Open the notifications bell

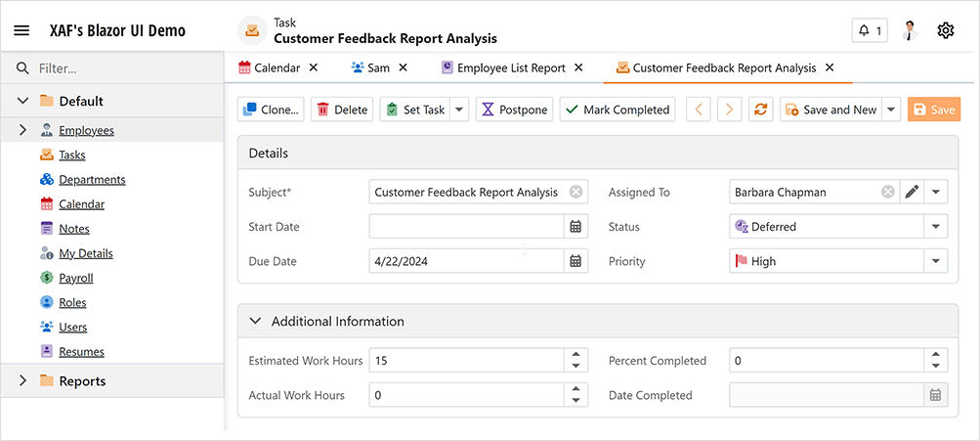[x=870, y=30]
